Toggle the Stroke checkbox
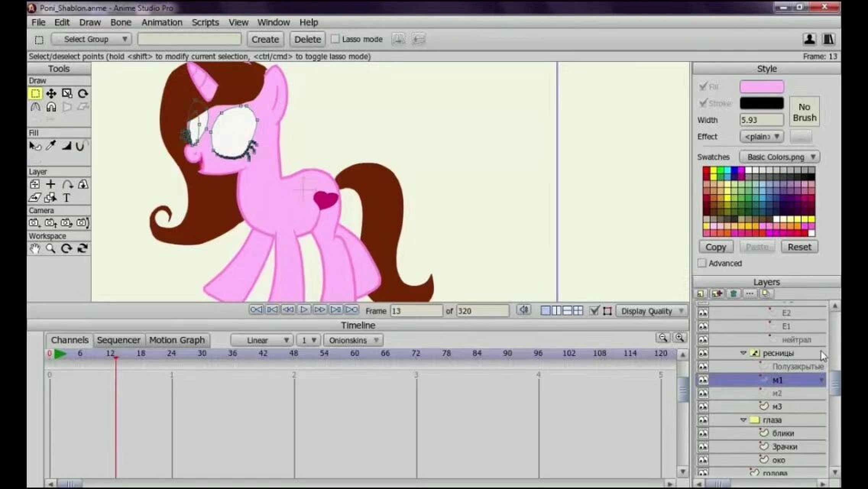The height and width of the screenshot is (489, 868). (x=703, y=103)
